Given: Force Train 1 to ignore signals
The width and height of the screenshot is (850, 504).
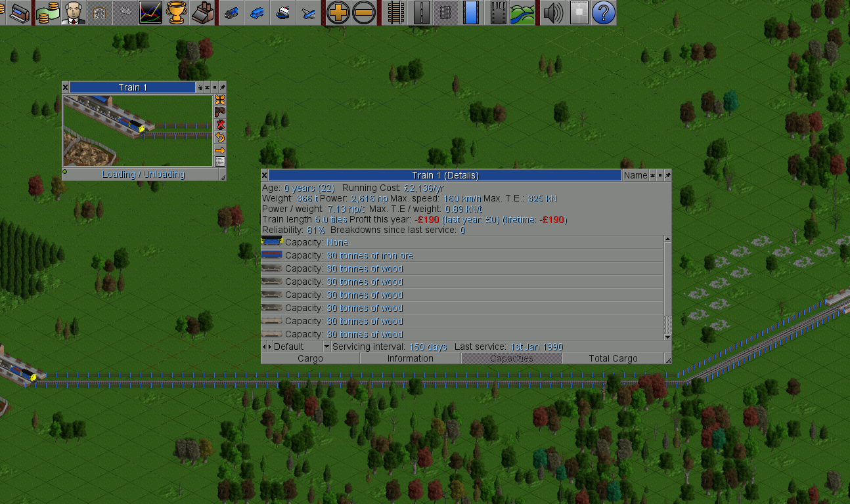Looking at the screenshot, I should [220, 125].
